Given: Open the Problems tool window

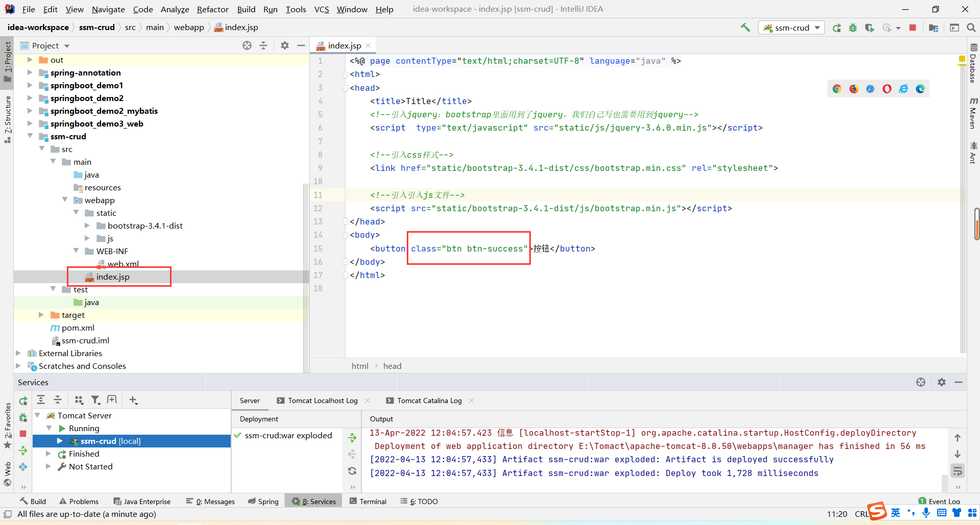Looking at the screenshot, I should click(x=79, y=501).
